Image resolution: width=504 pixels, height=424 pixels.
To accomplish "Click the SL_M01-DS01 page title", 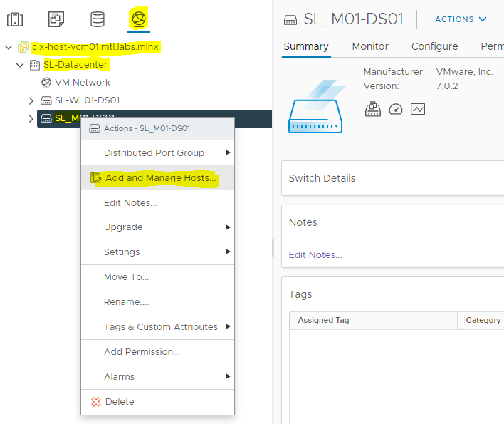I will click(x=354, y=19).
